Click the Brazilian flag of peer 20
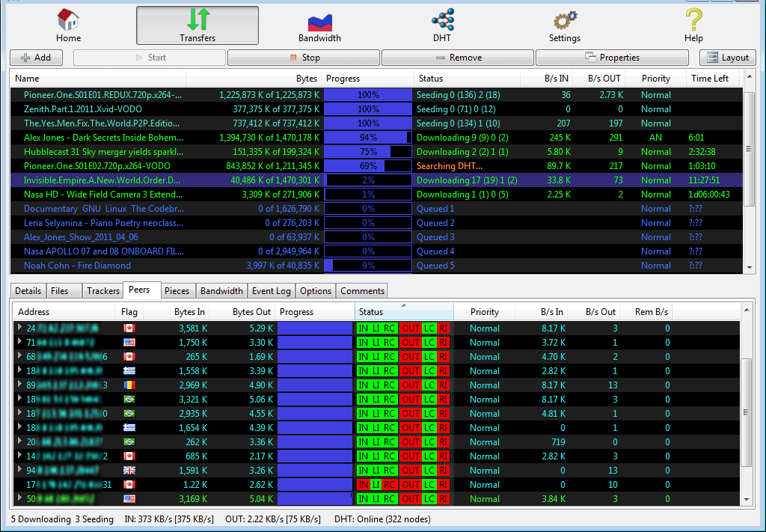 pos(129,442)
